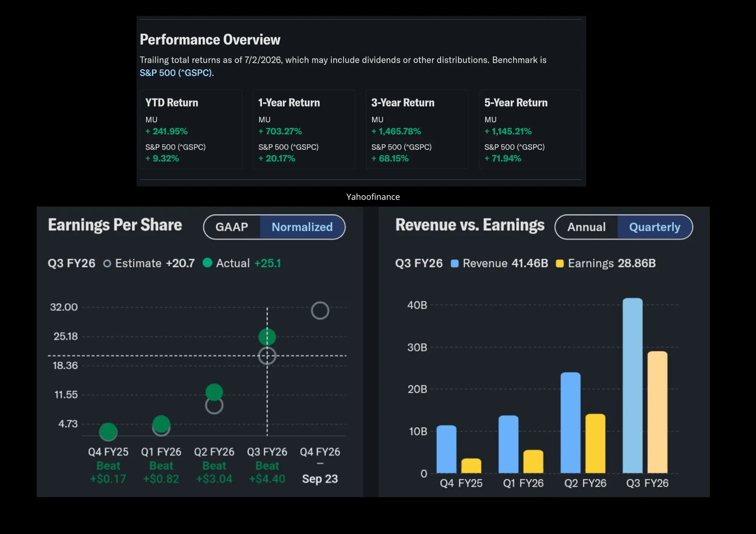Select the Q2 FY26 hollow estimate circle
This screenshot has width=756, height=534.
214,406
